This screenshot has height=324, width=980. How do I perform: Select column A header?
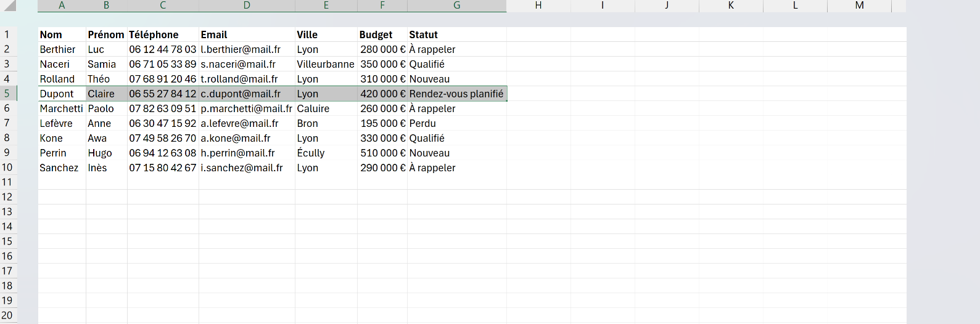[x=62, y=6]
